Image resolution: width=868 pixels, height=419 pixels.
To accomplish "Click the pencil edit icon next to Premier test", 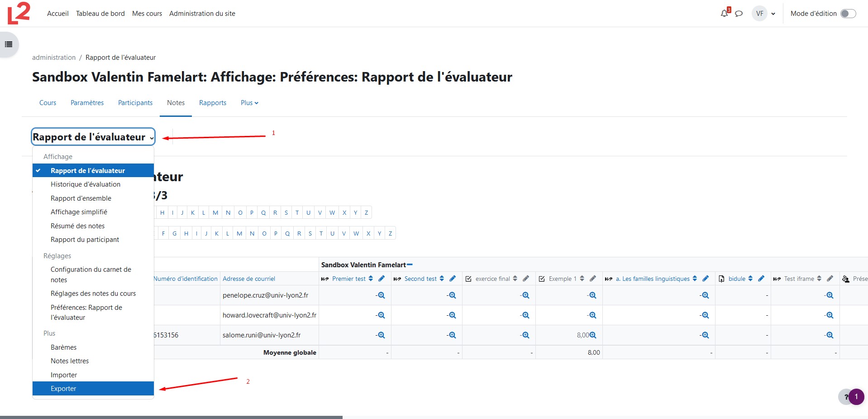I will (x=382, y=279).
